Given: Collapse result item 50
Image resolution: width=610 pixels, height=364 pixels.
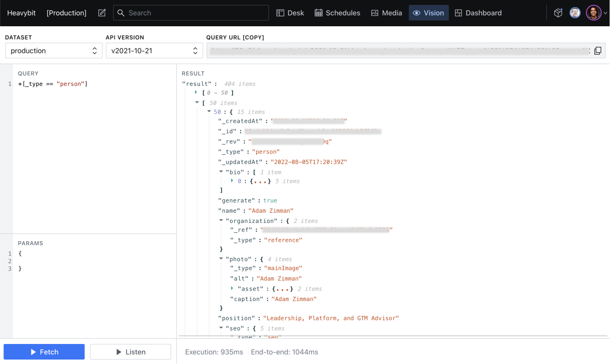Looking at the screenshot, I should pyautogui.click(x=209, y=112).
